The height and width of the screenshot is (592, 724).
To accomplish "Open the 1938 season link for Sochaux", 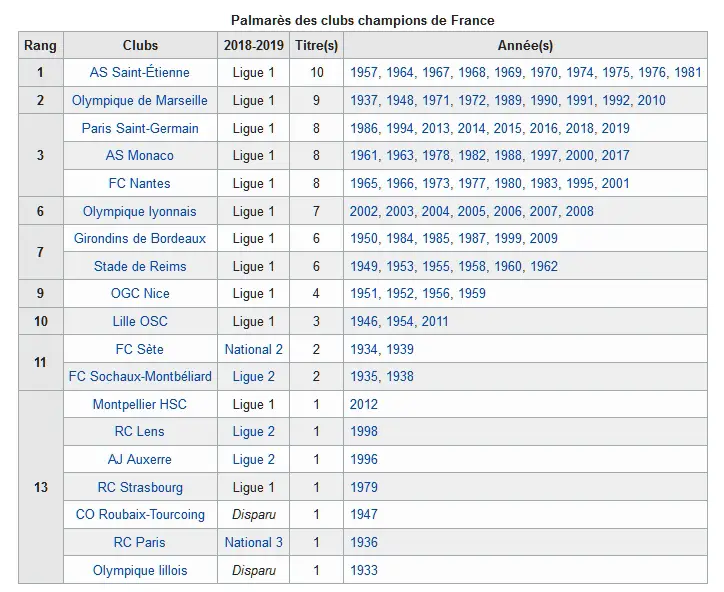I will [x=400, y=376].
